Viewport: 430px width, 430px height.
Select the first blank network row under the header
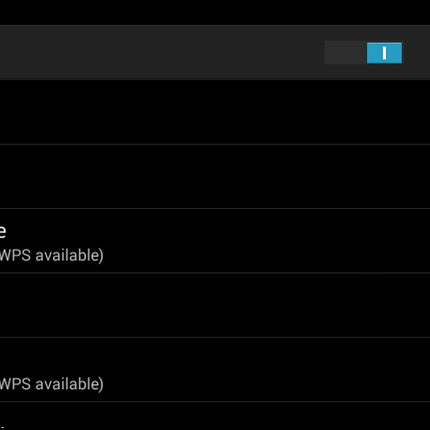click(x=215, y=112)
